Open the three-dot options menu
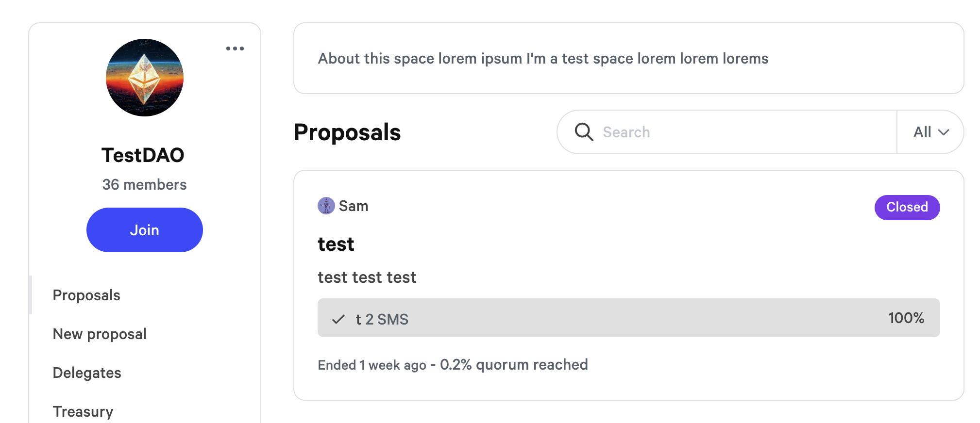Screen dimensions: 980x423 coord(235,49)
